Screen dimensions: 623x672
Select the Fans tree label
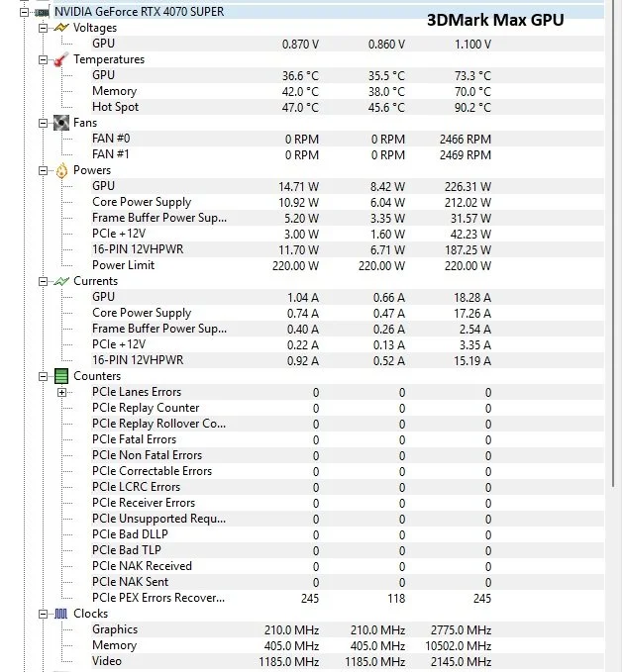[85, 123]
